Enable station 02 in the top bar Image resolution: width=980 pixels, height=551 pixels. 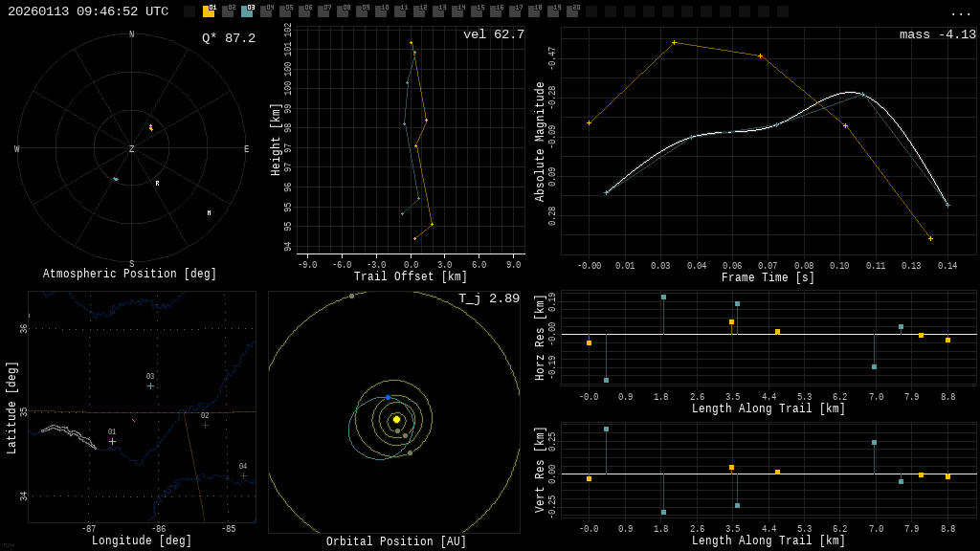pos(228,11)
